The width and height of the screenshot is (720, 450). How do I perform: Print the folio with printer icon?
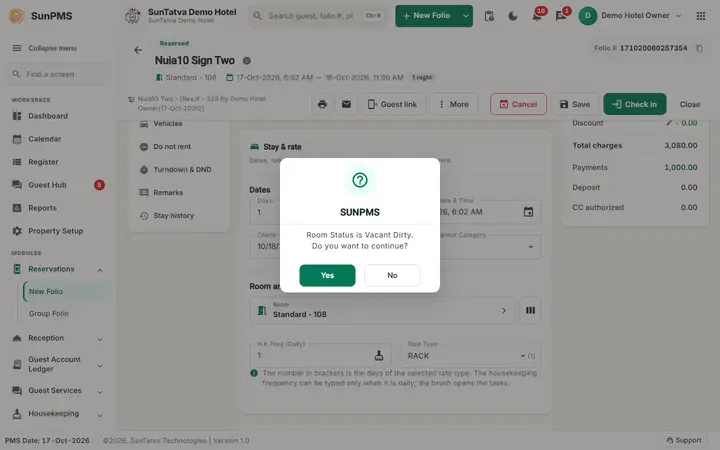click(x=322, y=104)
